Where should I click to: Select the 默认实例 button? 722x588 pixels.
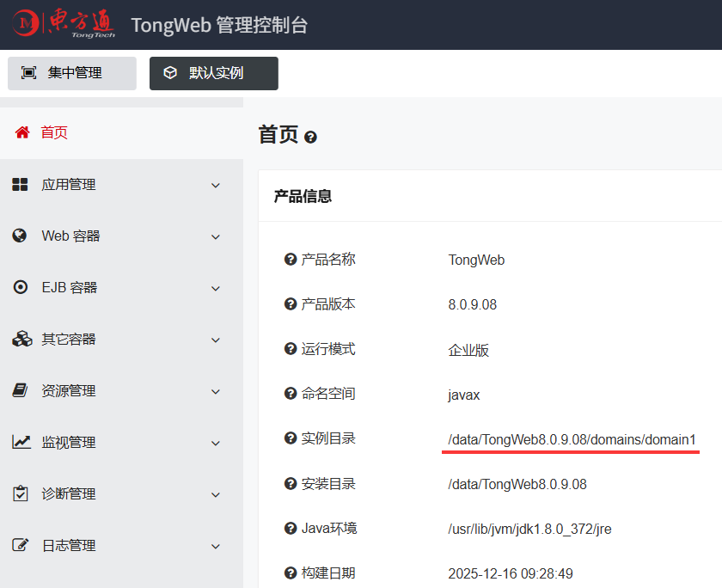tap(214, 73)
